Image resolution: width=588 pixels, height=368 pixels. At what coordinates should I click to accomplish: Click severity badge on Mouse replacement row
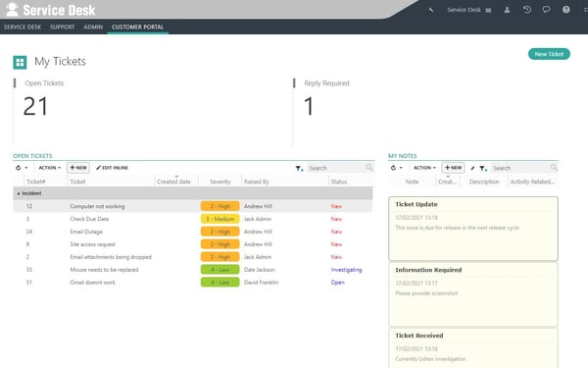pyautogui.click(x=220, y=270)
